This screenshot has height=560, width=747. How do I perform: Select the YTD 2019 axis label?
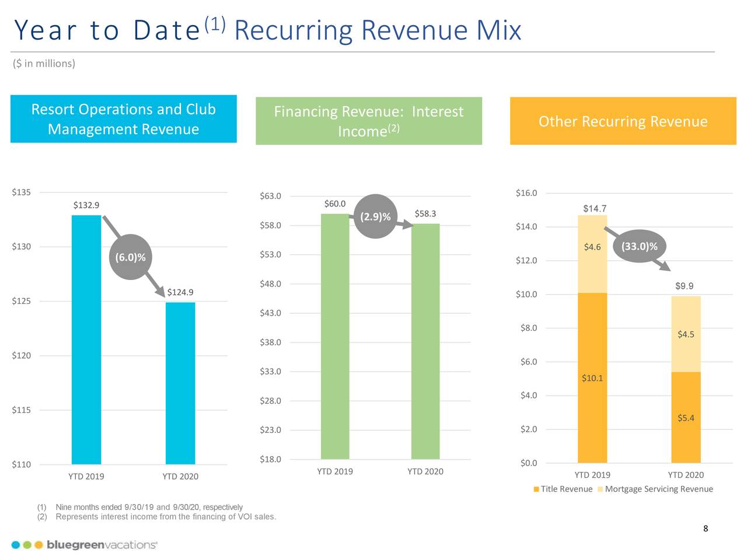86,476
